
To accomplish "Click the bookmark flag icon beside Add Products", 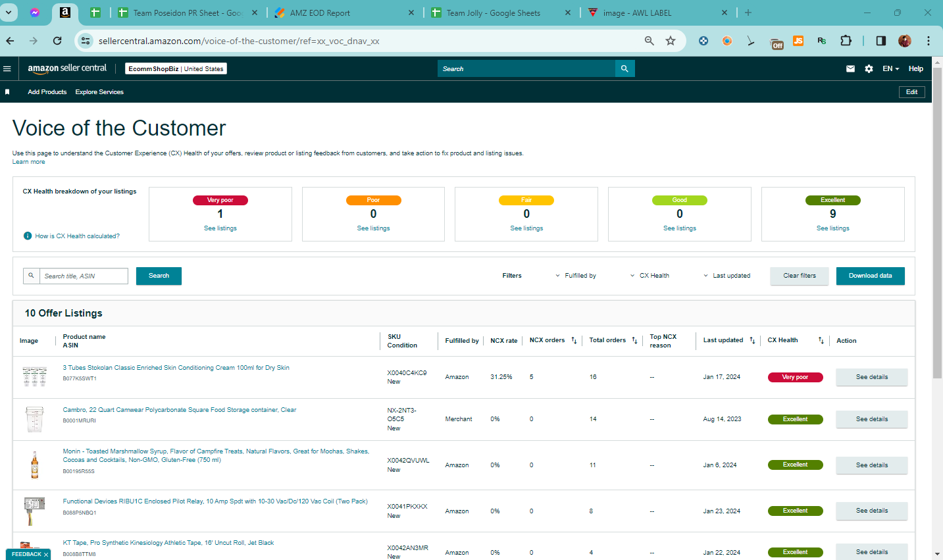I will pyautogui.click(x=7, y=92).
